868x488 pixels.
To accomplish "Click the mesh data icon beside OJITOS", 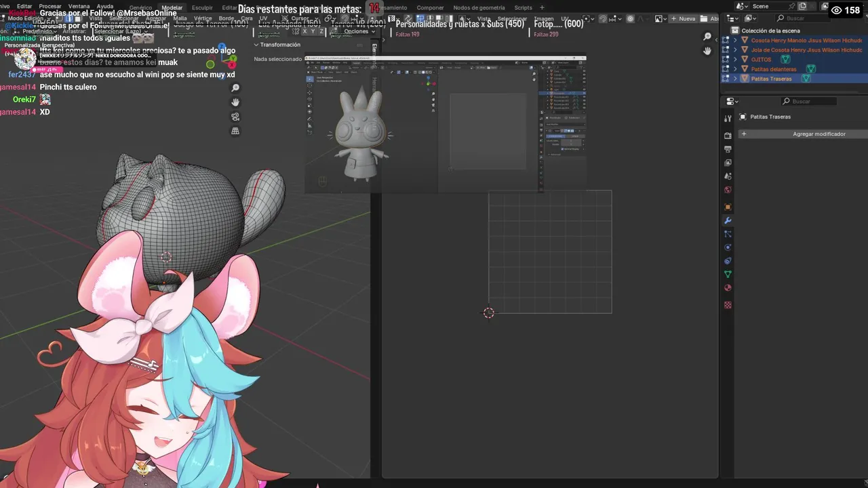I will 785,60.
